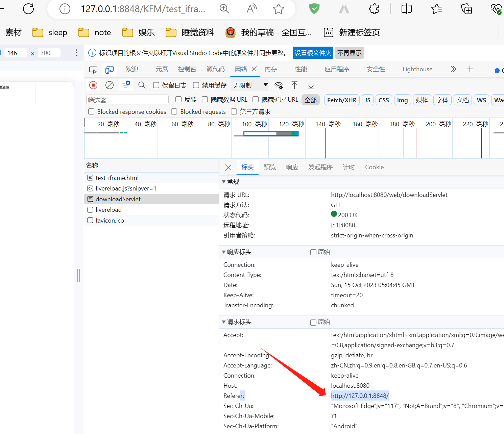Start read aloud from the address bar
Screen dimensions: 504x434
pyautogui.click(x=251, y=9)
